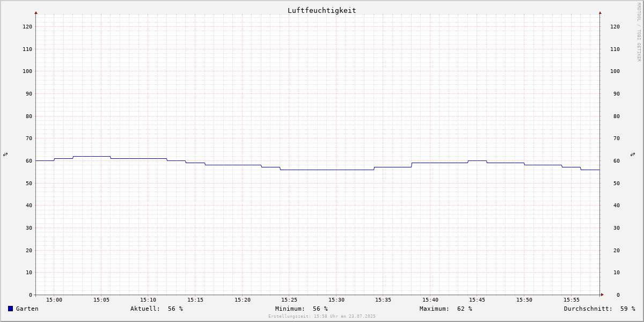Select the Minimum: 56 % value

302,309
